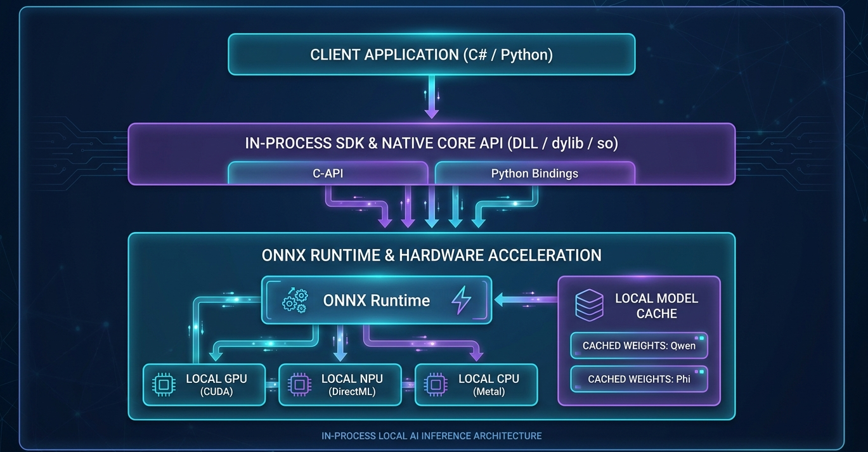Click the Local NPU chip icon

tap(299, 384)
